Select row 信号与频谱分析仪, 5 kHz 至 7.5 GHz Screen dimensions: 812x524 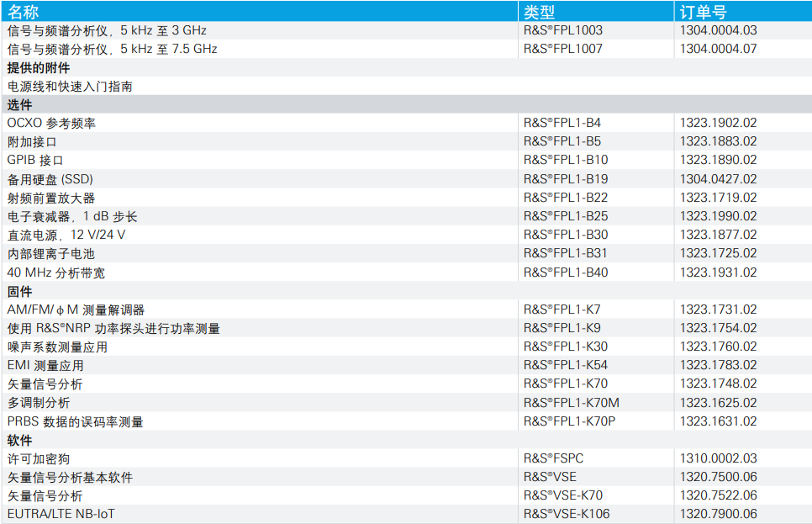112,50
